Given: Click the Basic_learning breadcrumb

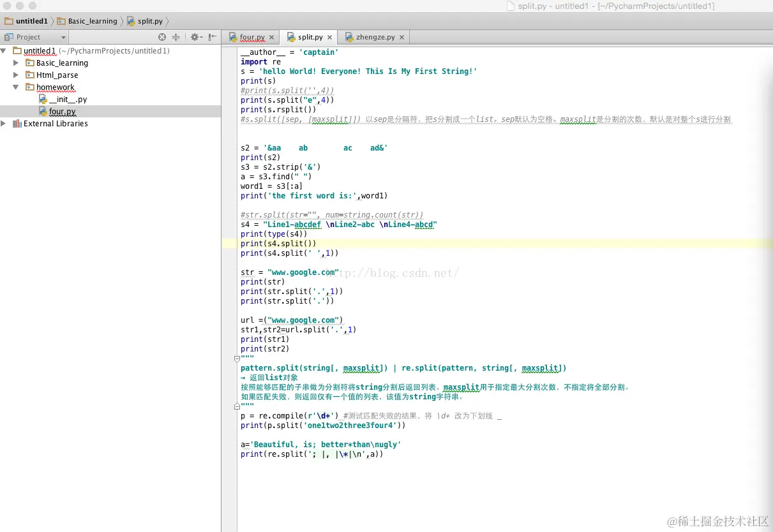Looking at the screenshot, I should tap(87, 21).
